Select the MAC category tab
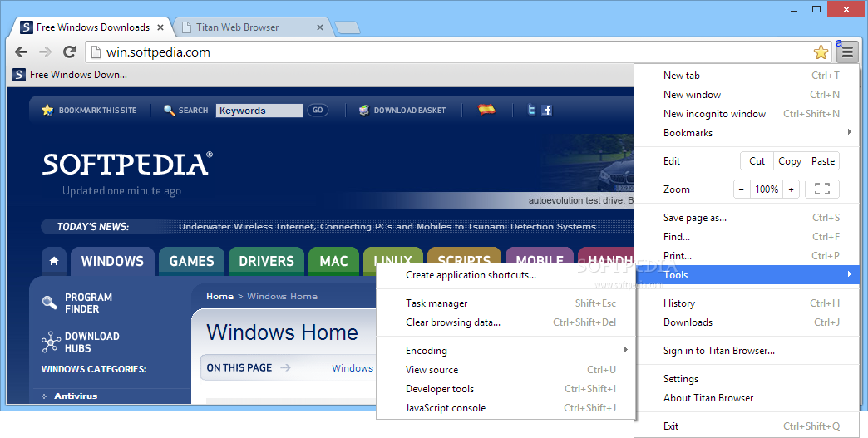Image resolution: width=868 pixels, height=438 pixels. click(333, 261)
